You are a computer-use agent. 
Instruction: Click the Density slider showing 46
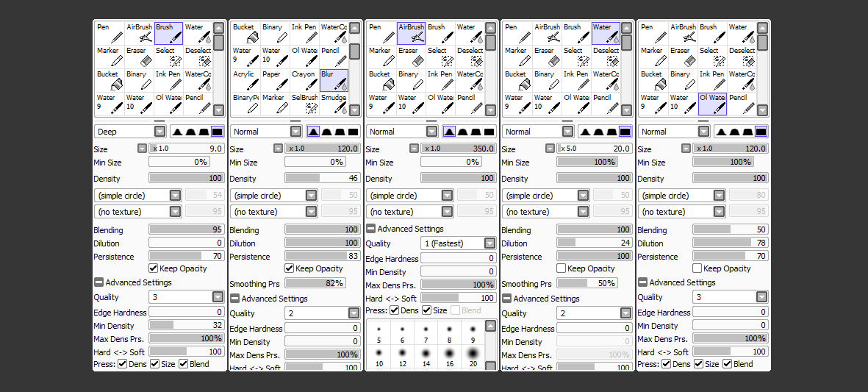point(322,179)
